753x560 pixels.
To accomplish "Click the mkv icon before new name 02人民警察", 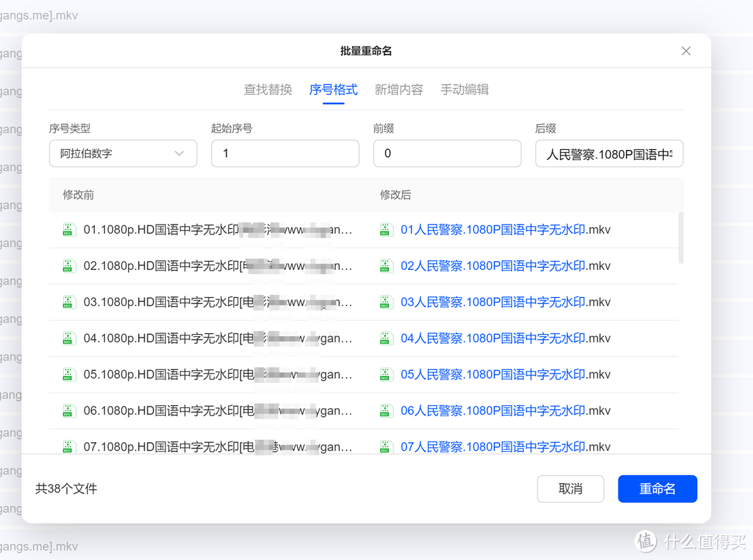I will click(x=385, y=266).
